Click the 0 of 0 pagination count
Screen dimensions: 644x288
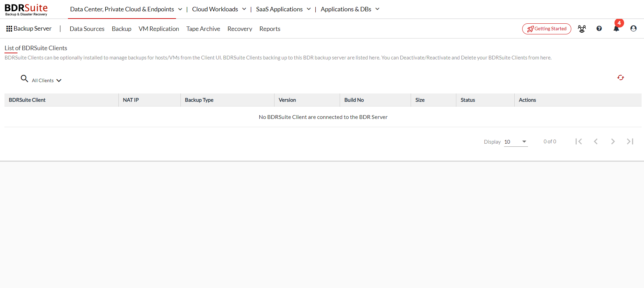(x=550, y=142)
